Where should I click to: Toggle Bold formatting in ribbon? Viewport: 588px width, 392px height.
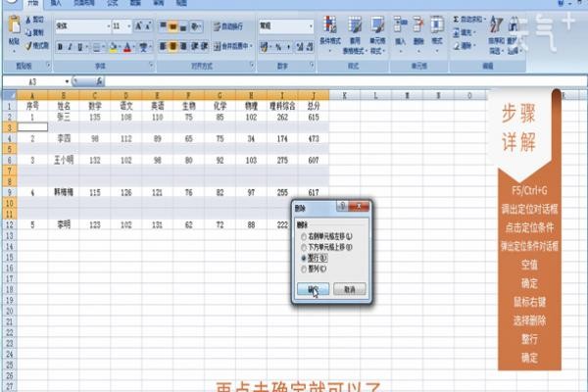point(60,47)
